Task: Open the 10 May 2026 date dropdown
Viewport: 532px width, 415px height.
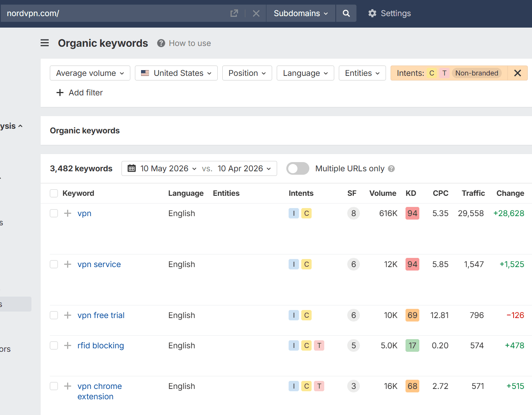Action: [168, 169]
